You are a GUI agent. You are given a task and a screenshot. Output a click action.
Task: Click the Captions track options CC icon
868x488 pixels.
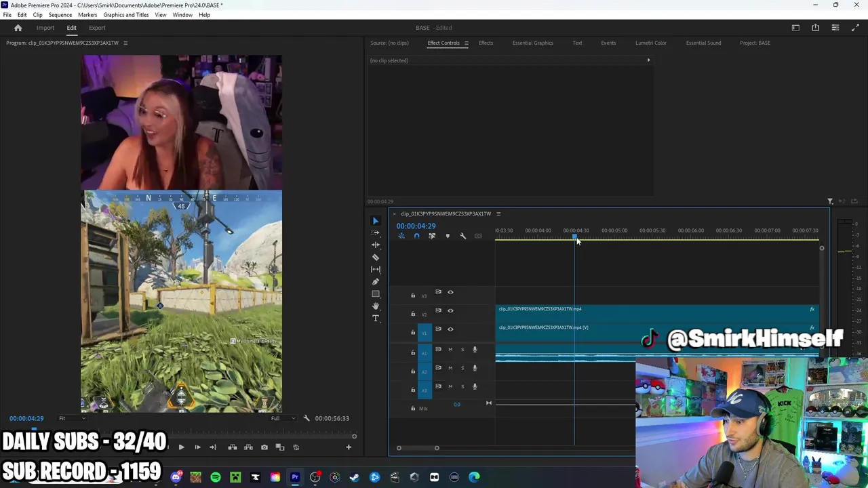478,236
